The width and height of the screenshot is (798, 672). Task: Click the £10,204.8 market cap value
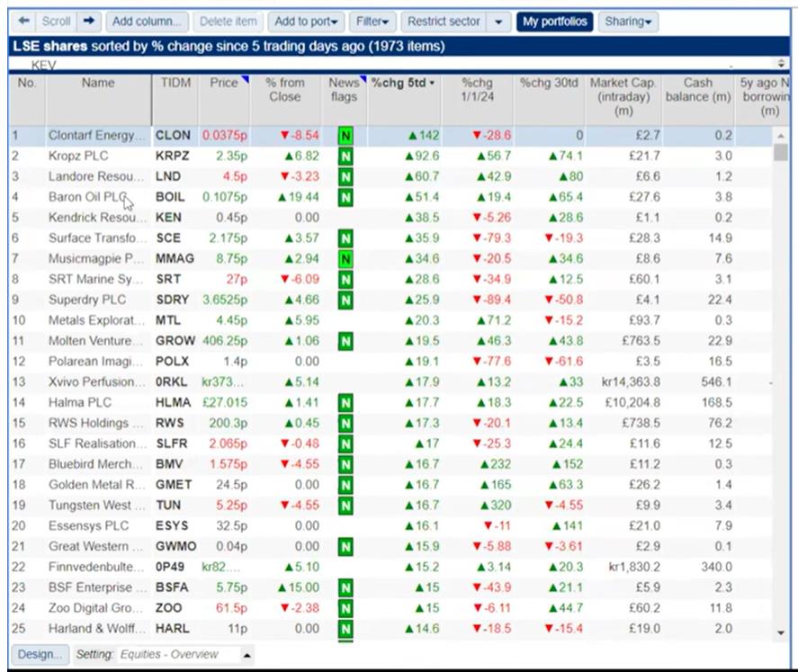pyautogui.click(x=632, y=403)
